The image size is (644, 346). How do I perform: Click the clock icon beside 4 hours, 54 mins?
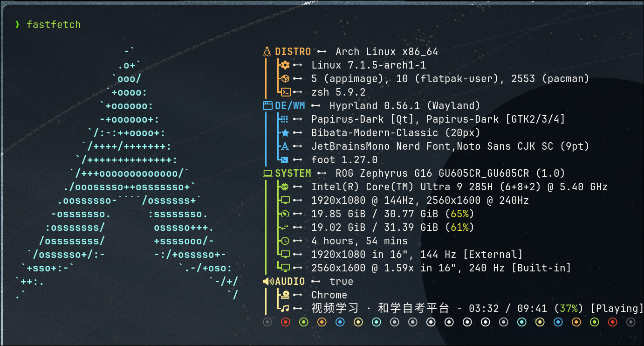(285, 241)
